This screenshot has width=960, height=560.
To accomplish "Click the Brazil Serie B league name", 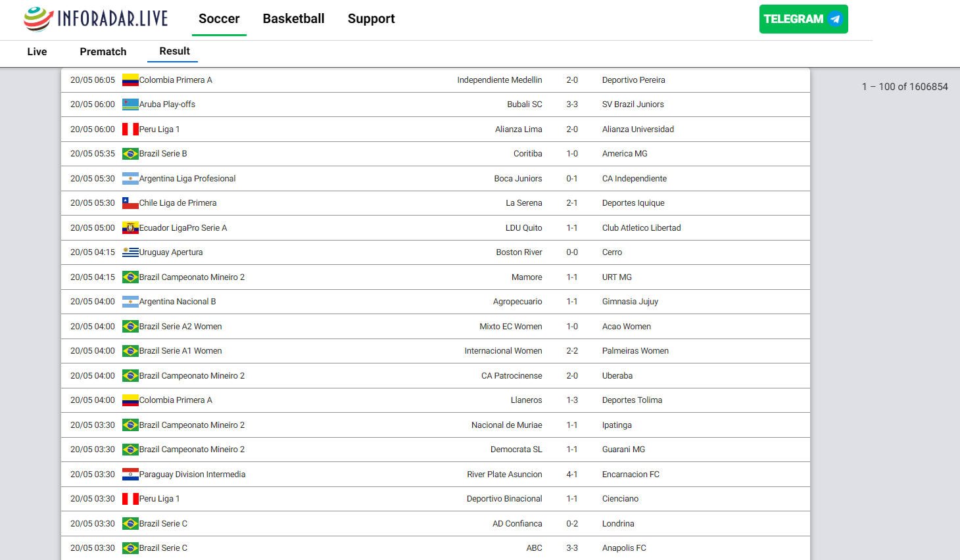I will (x=163, y=154).
